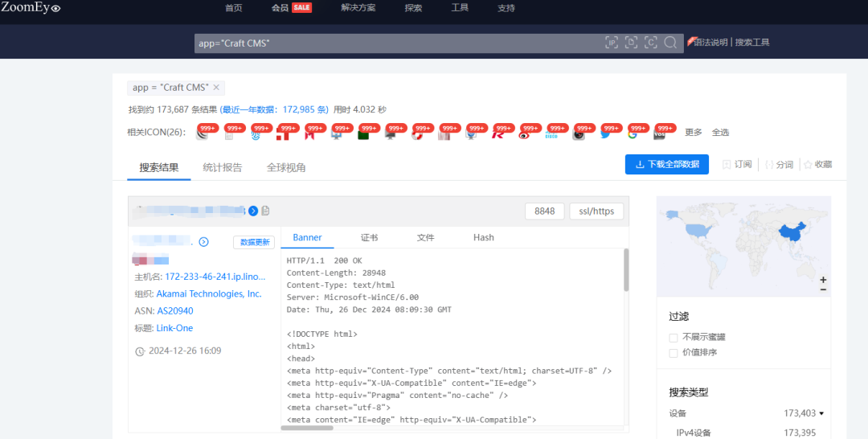Click the IPv4设备 row
This screenshot has height=439, width=868.
(746, 433)
